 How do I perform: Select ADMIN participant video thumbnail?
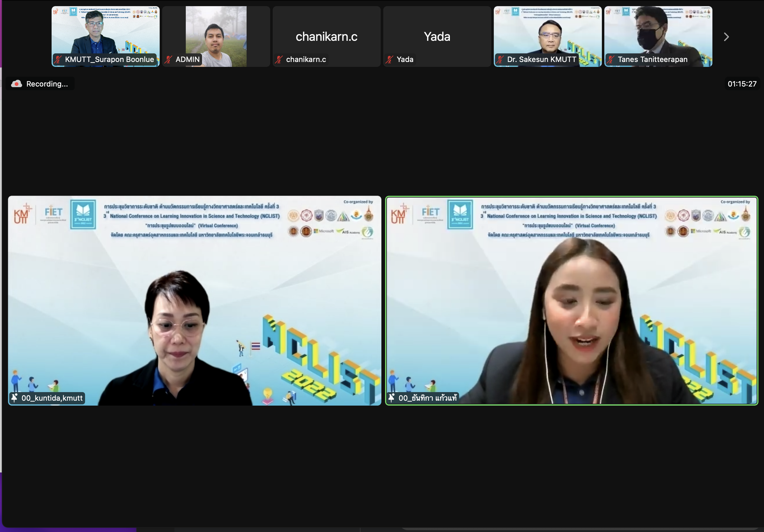tap(216, 32)
